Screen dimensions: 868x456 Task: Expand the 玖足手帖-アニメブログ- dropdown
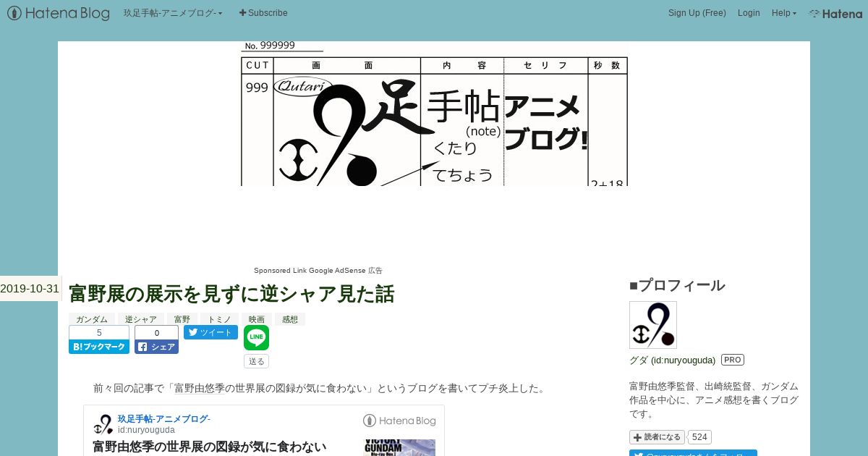173,13
